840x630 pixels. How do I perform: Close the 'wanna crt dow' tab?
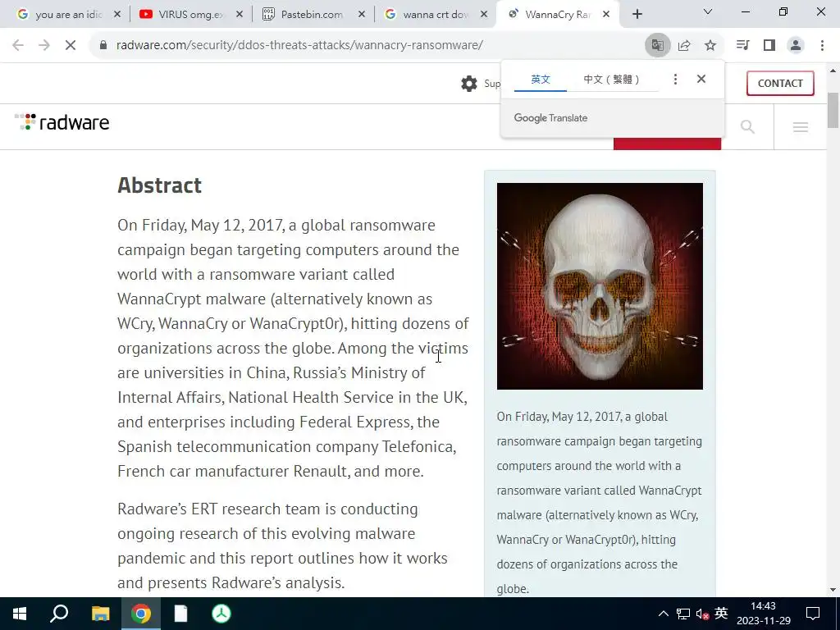click(484, 15)
